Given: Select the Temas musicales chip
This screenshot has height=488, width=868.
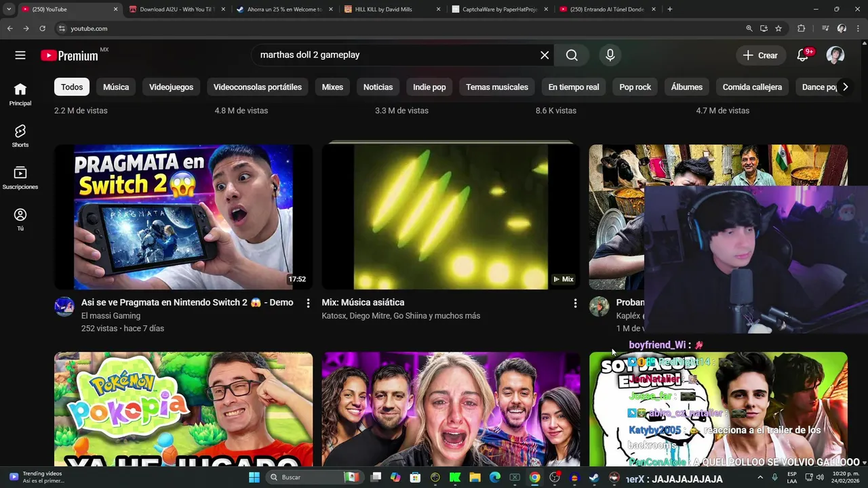Looking at the screenshot, I should (x=497, y=87).
